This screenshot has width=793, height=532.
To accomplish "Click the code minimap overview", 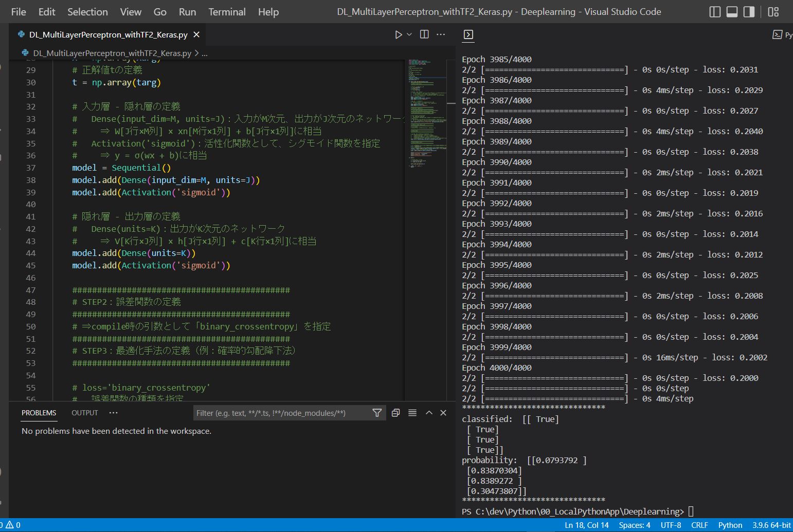I will pos(427,113).
